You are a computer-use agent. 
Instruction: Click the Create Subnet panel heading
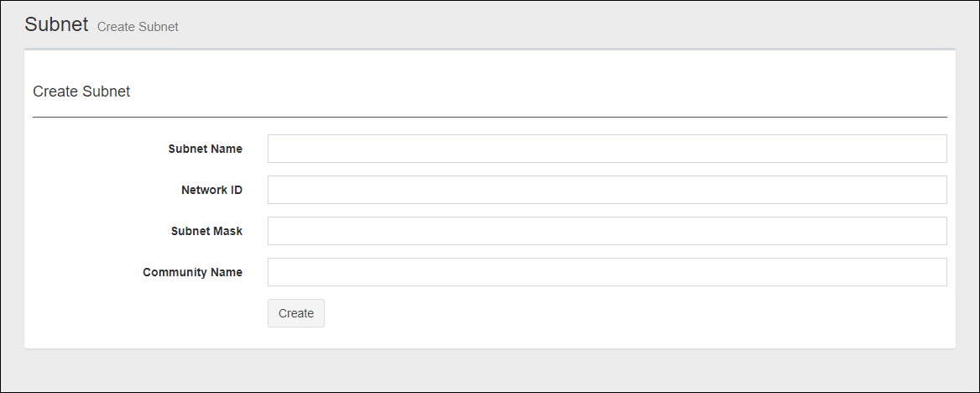[81, 92]
